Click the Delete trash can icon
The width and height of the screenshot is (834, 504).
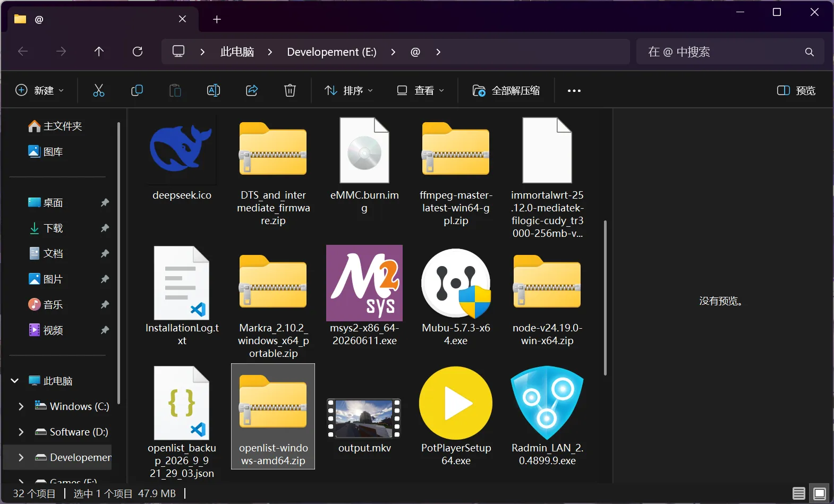click(x=290, y=91)
